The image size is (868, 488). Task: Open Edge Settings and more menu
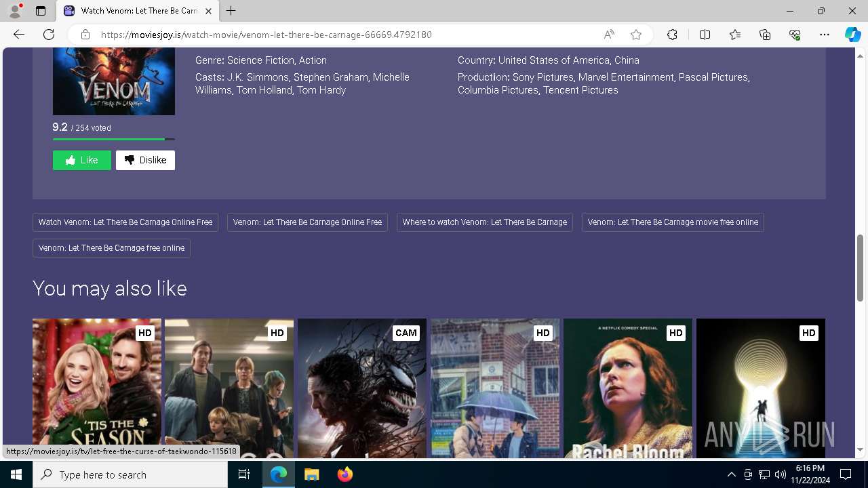coord(825,35)
